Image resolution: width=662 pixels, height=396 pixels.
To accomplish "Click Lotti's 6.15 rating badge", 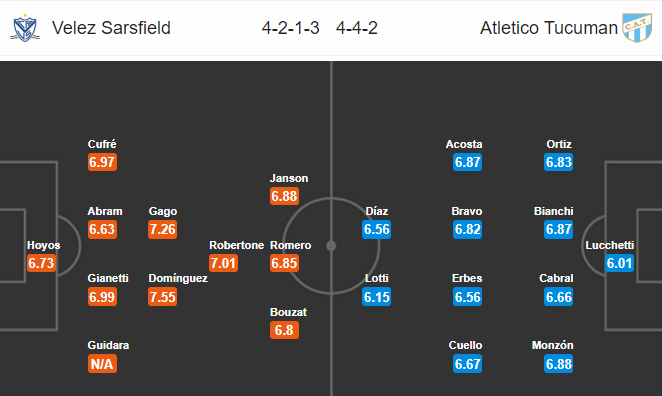I will click(x=377, y=297).
